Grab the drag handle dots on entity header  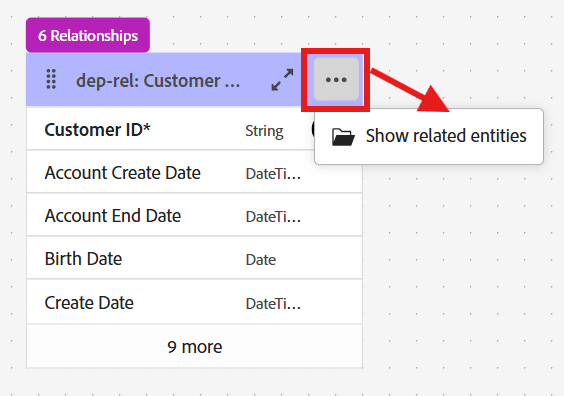51,79
